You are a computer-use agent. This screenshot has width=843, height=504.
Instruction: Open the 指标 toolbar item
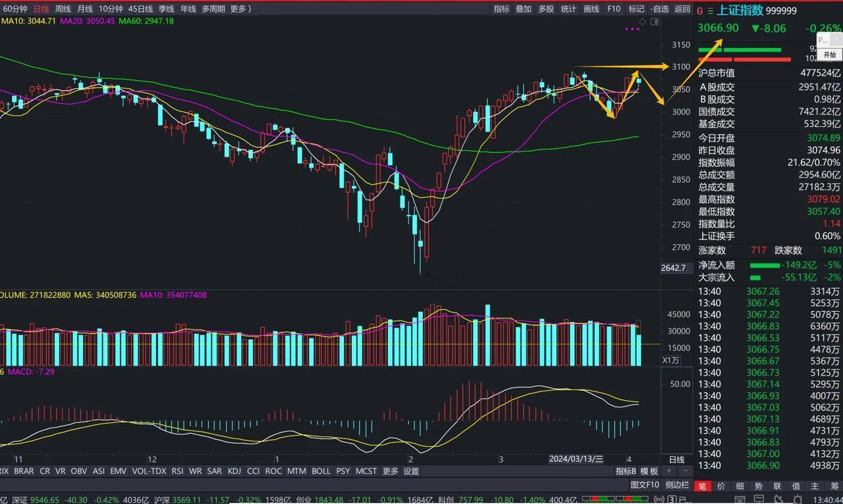click(x=501, y=9)
